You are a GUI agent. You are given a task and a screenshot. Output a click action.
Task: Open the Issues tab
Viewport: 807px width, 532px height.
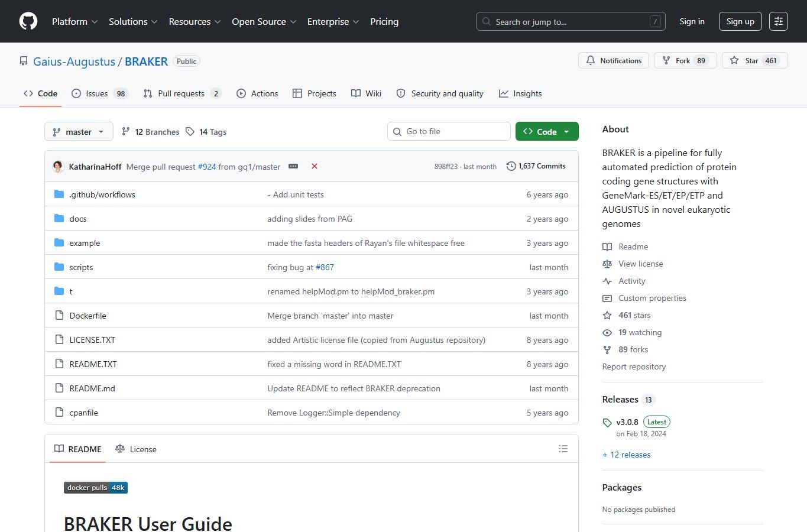tap(99, 93)
